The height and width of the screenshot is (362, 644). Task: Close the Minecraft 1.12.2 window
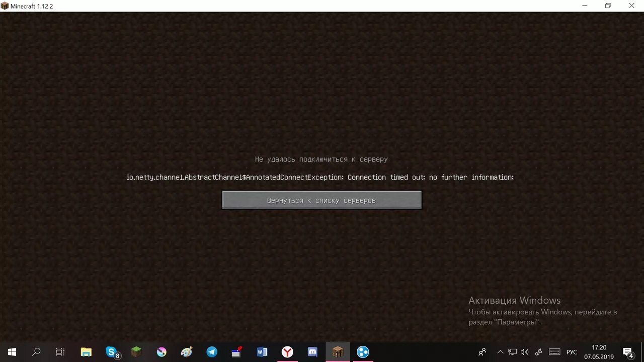[x=631, y=6]
